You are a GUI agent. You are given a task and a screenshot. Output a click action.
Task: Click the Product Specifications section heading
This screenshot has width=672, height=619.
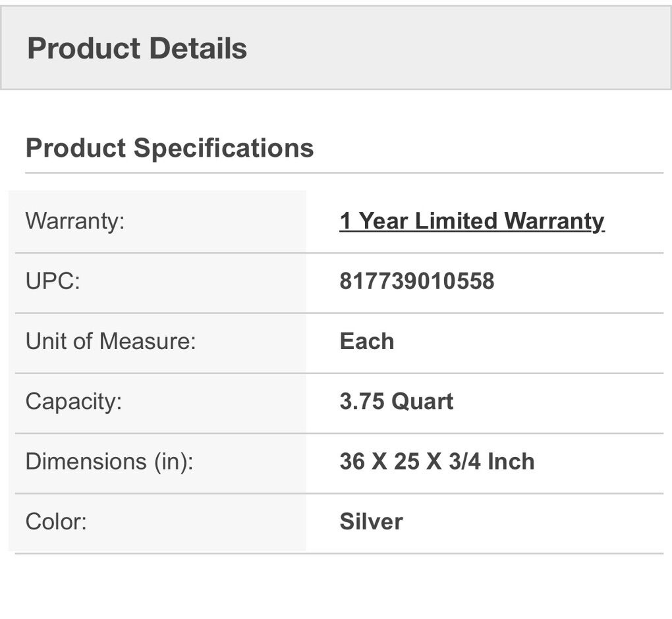[x=169, y=148]
